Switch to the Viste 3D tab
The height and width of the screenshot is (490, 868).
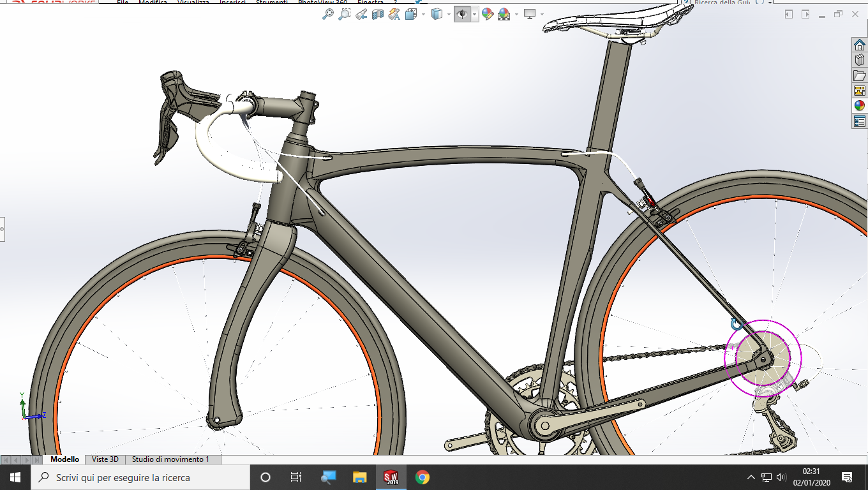tap(105, 459)
